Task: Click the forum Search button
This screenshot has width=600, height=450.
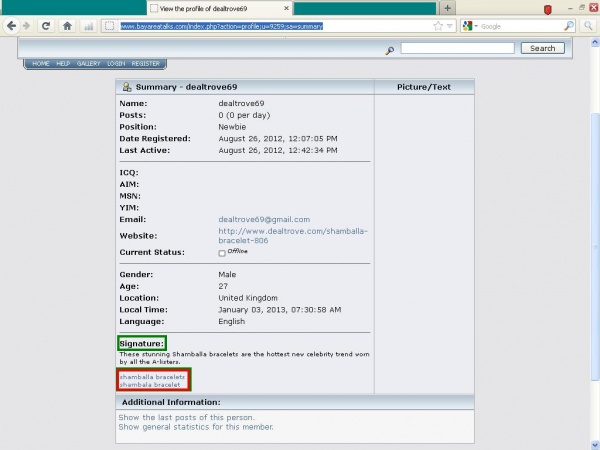Action: click(543, 48)
